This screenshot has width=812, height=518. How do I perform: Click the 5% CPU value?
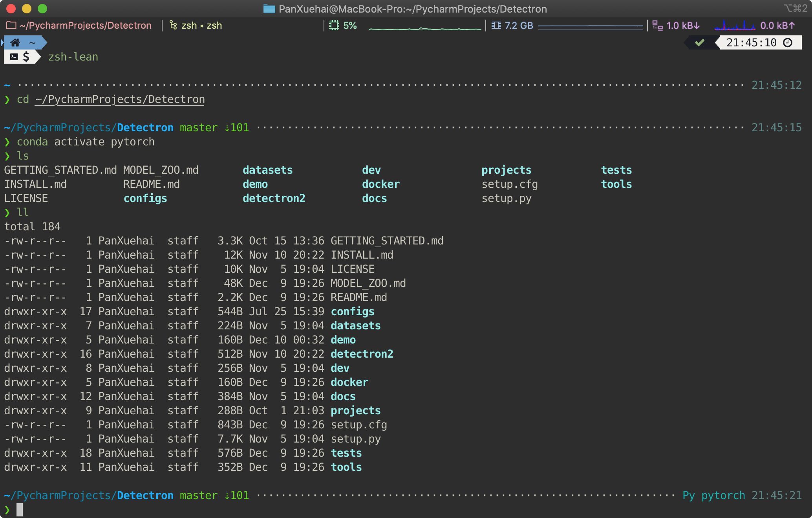(350, 26)
